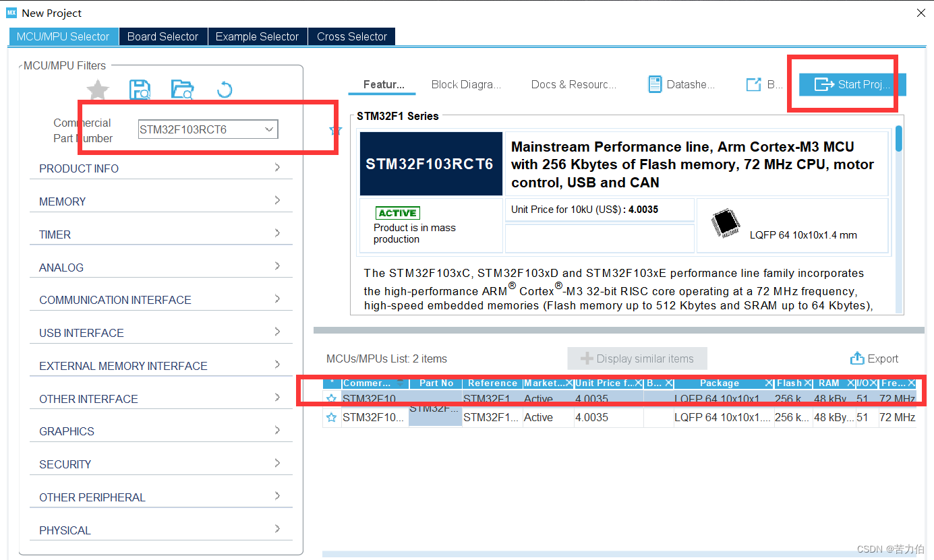The width and height of the screenshot is (934, 560).
Task: Remove the RAM column with X
Action: 850,383
